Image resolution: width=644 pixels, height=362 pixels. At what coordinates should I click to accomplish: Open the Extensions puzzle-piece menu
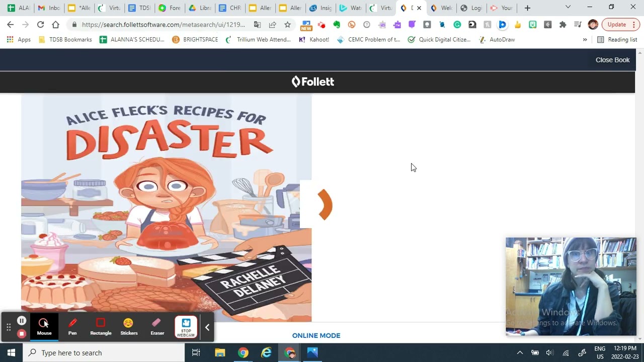[x=562, y=24]
